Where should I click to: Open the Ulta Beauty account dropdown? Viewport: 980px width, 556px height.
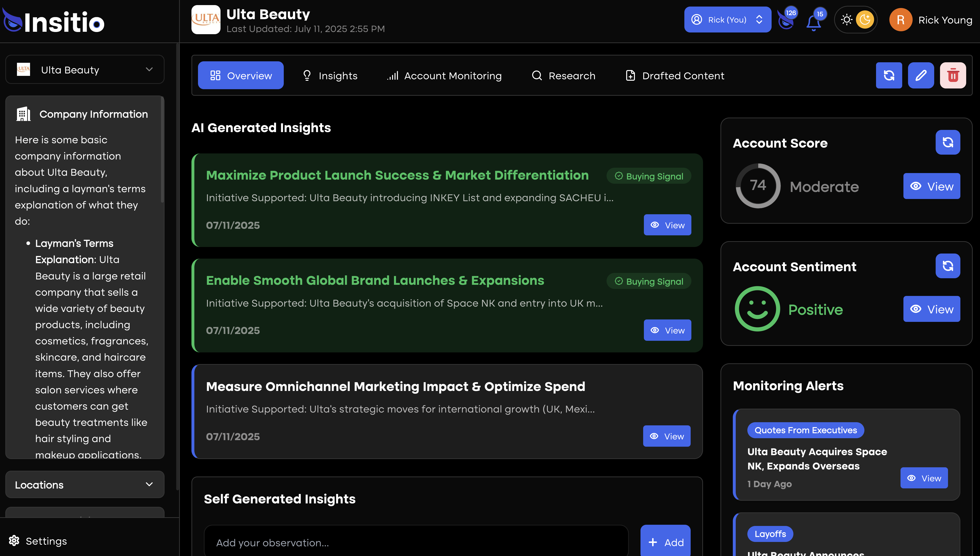85,70
